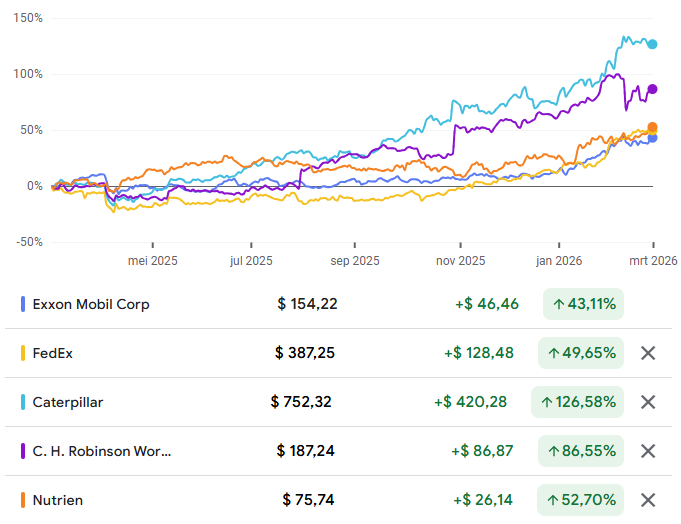
Task: Remove C. H. Robinson from comparison
Action: point(648,451)
